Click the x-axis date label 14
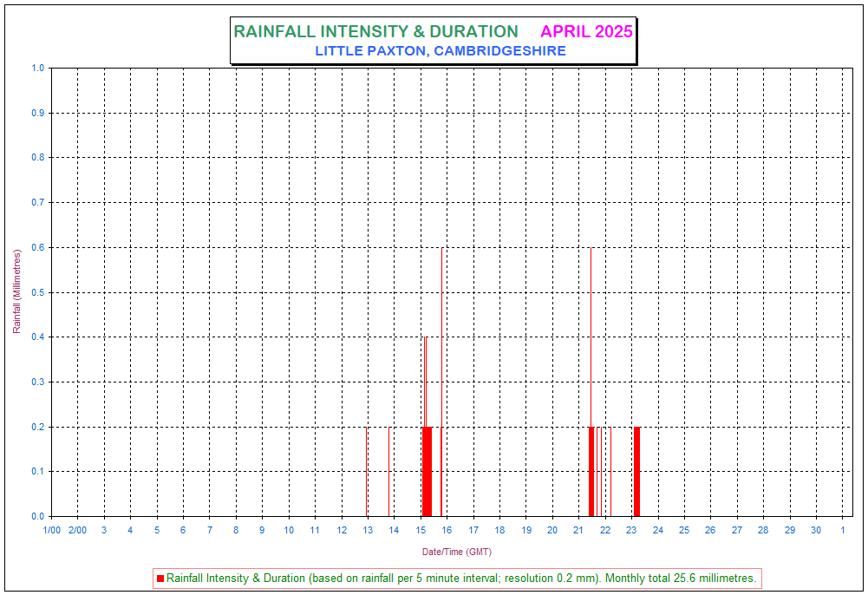This screenshot has width=868, height=595. [x=394, y=530]
